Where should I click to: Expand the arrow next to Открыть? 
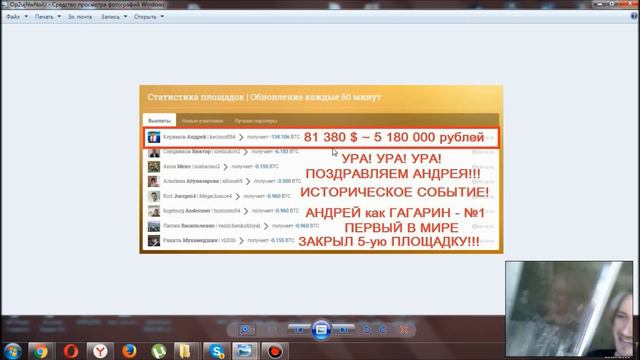pyautogui.click(x=162, y=17)
